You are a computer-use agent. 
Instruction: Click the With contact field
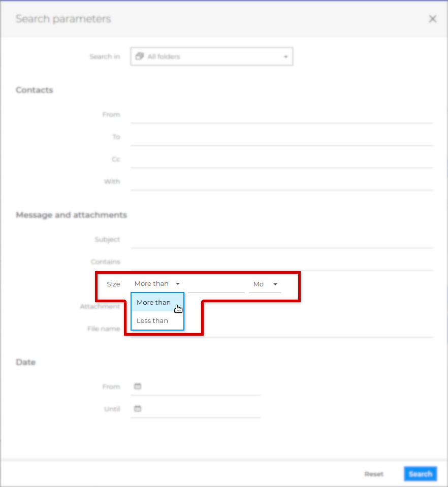[x=281, y=182]
